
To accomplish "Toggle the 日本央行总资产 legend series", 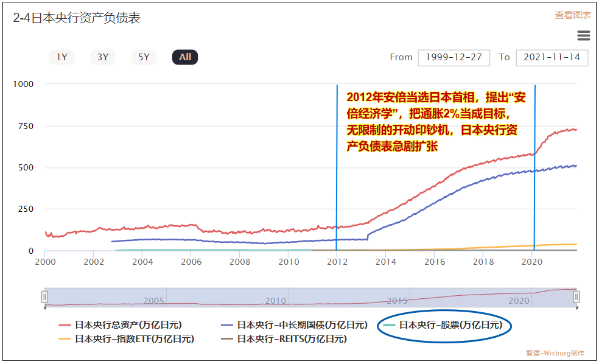I will click(128, 325).
